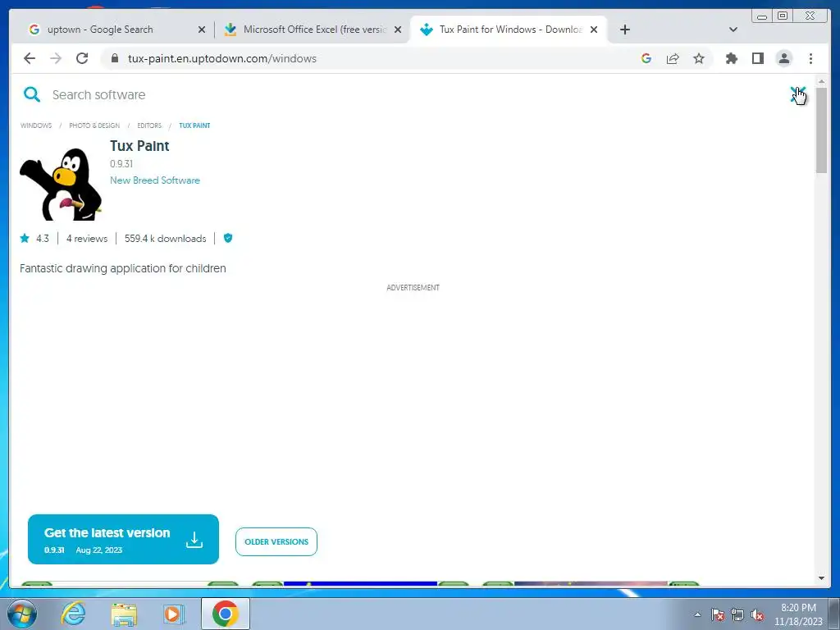Image resolution: width=840 pixels, height=630 pixels.
Task: Click the scrollbar up arrow
Action: coord(821,81)
